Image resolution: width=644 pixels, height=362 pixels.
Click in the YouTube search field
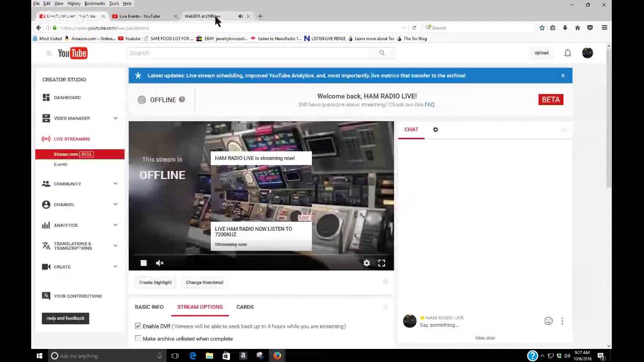click(x=249, y=53)
